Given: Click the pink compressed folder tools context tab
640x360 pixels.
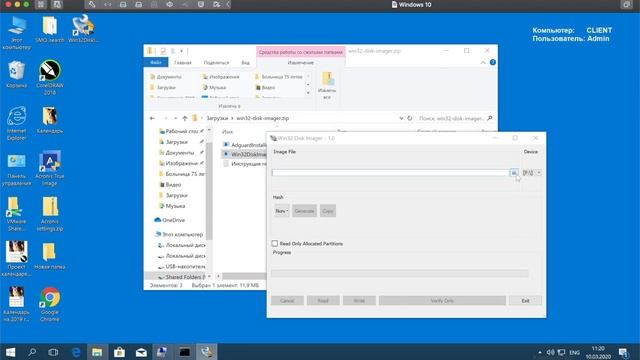Looking at the screenshot, I should (x=301, y=52).
